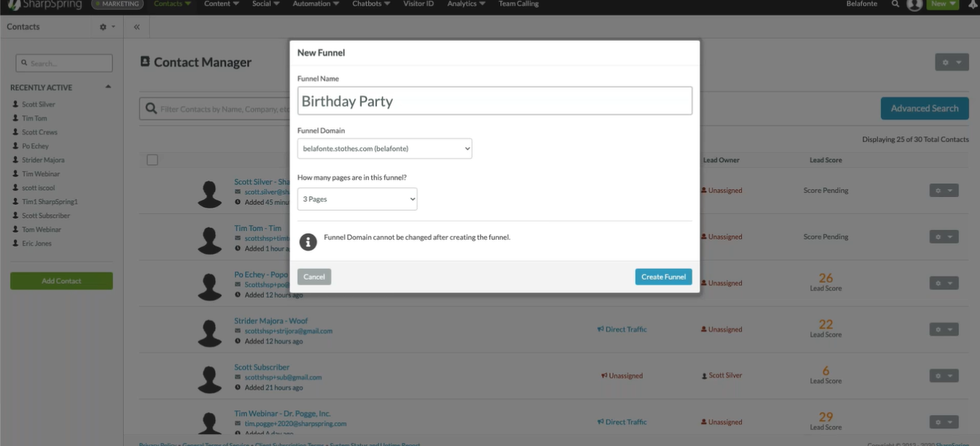Click the Add Contact button
The width and height of the screenshot is (980, 446).
pos(62,281)
